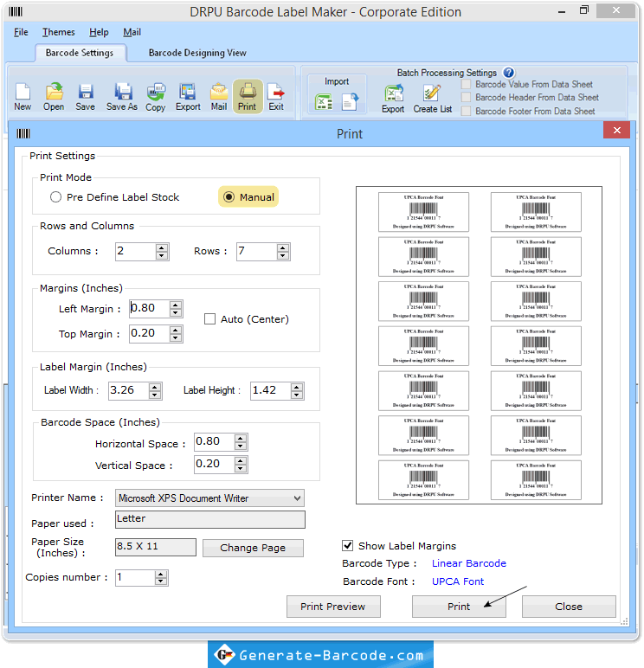Click the Batch Processing Export icon
The image size is (644, 668).
393,100
